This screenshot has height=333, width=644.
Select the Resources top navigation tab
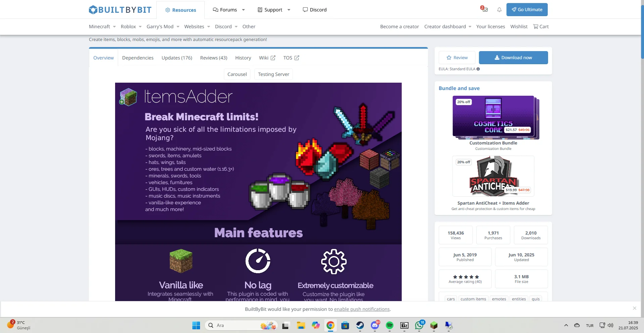point(181,10)
